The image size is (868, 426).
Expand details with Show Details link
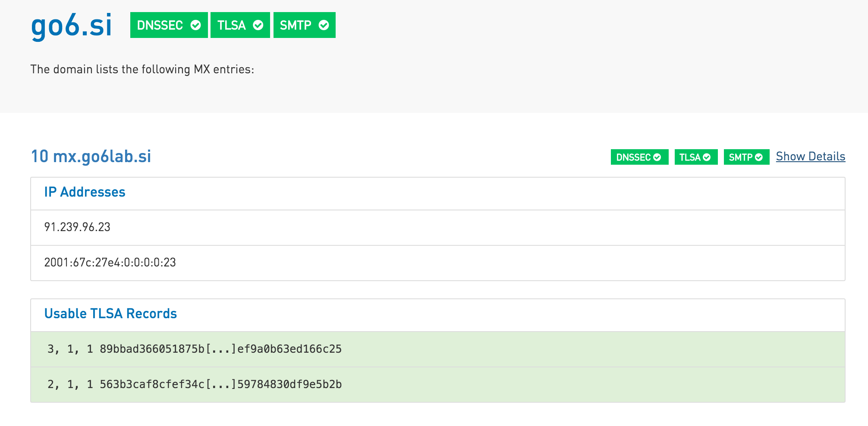coord(811,157)
